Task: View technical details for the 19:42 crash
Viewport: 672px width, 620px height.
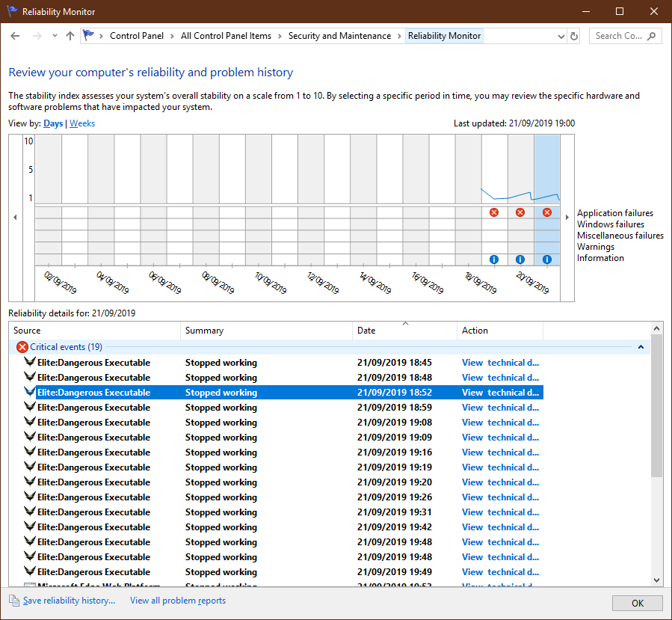Action: pyautogui.click(x=500, y=527)
